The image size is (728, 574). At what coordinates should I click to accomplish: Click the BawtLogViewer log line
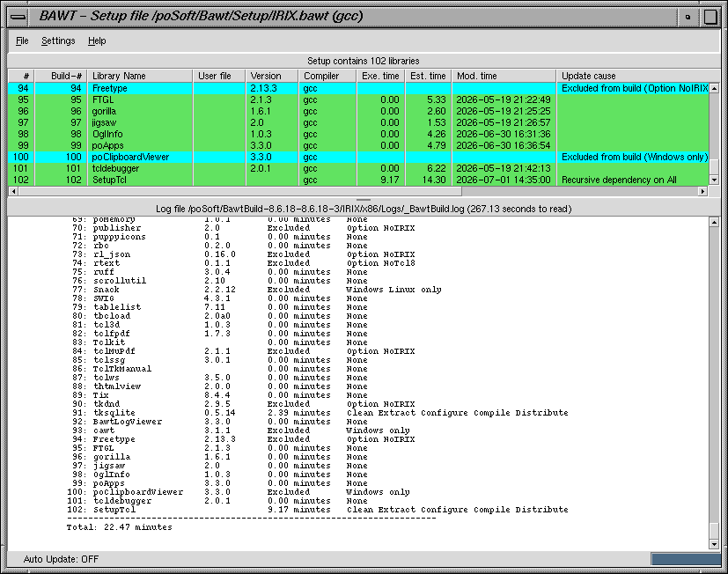click(x=219, y=422)
